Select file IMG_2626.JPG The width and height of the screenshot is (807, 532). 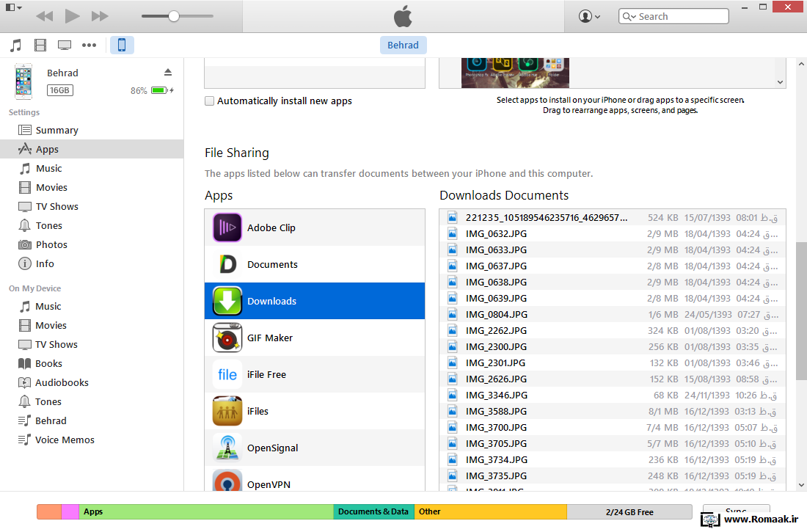(613, 379)
